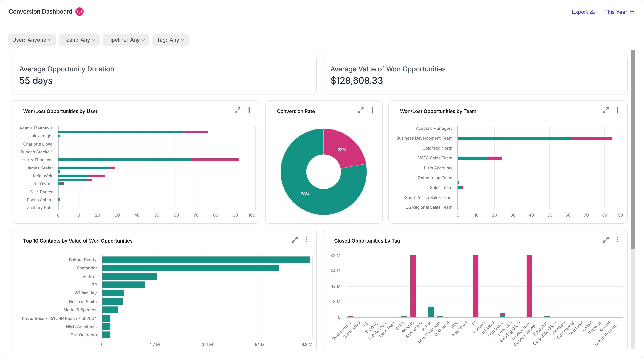Click the Business Development Team teal bar
The width and height of the screenshot is (644, 358).
[515, 138]
